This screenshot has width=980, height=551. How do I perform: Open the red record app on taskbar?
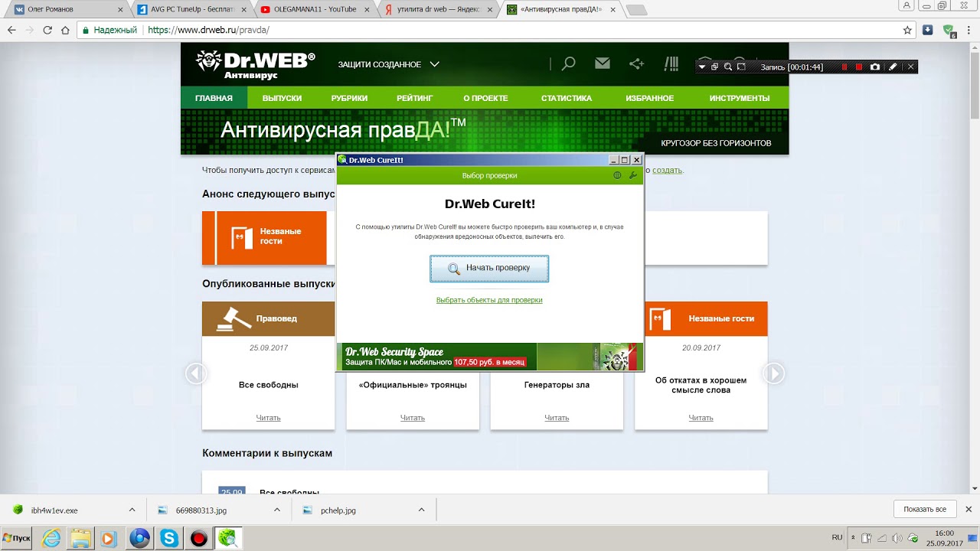(x=199, y=539)
